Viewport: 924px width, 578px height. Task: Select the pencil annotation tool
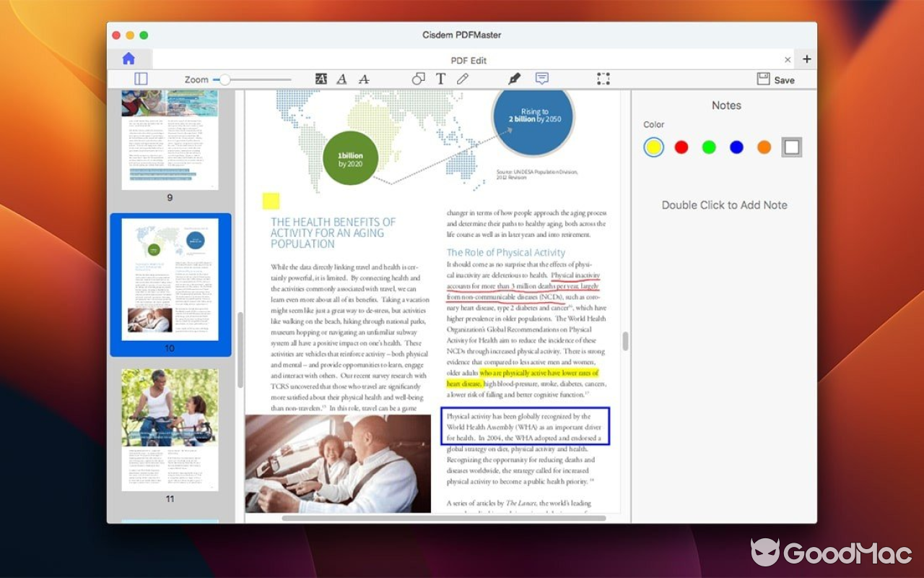tap(463, 79)
